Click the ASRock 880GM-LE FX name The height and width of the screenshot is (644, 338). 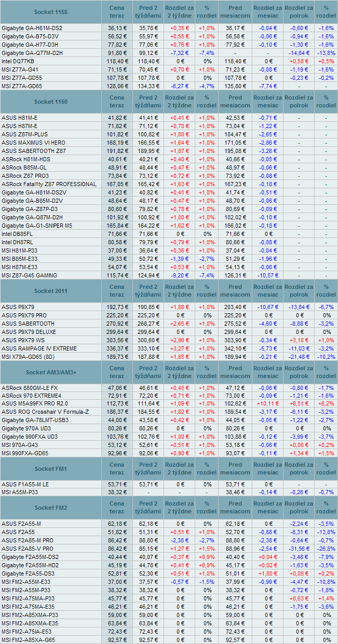pos(30,387)
